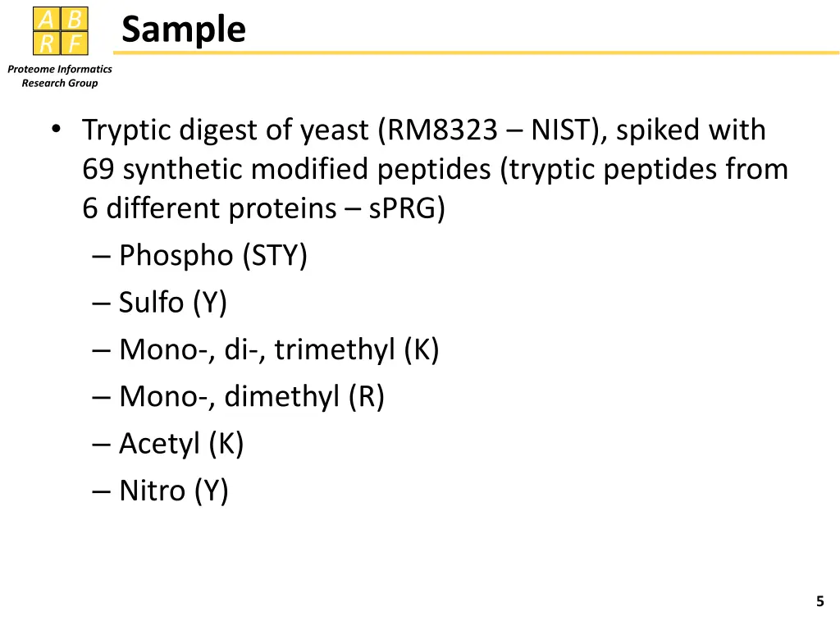
Task: Click the Proteome Informatics Research Group caption
Action: (x=59, y=76)
